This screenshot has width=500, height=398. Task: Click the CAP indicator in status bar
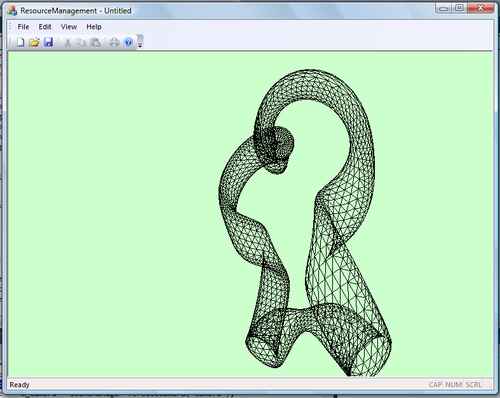435,385
